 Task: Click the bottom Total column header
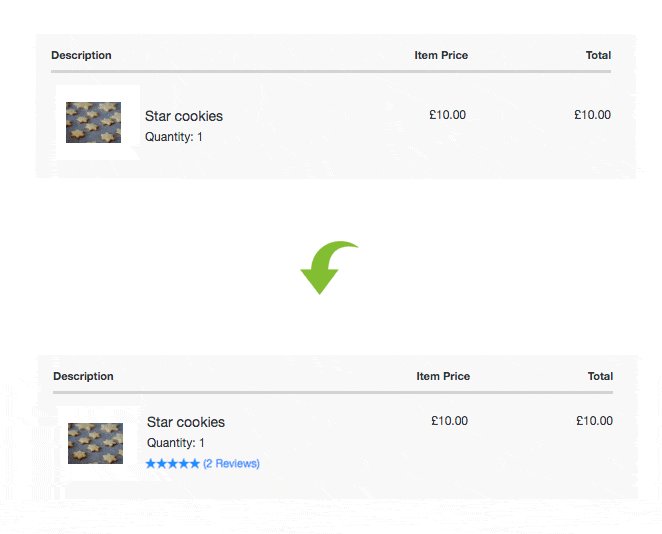coord(600,376)
